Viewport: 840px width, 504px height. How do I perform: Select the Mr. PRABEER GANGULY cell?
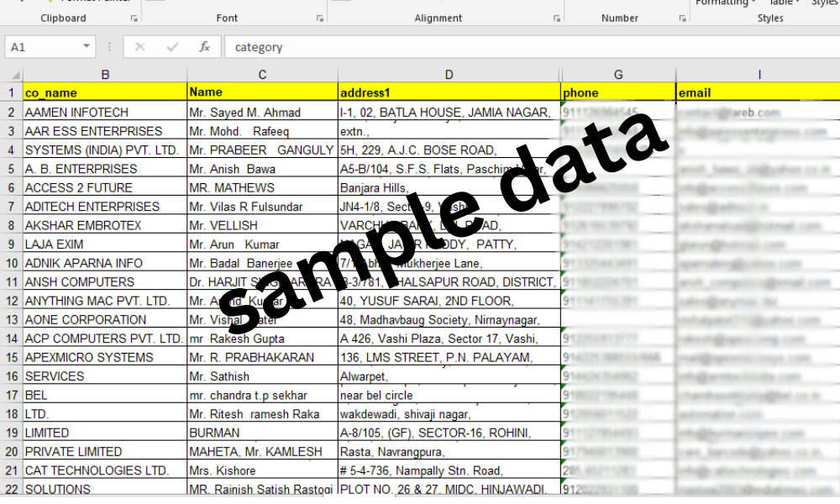[x=262, y=150]
